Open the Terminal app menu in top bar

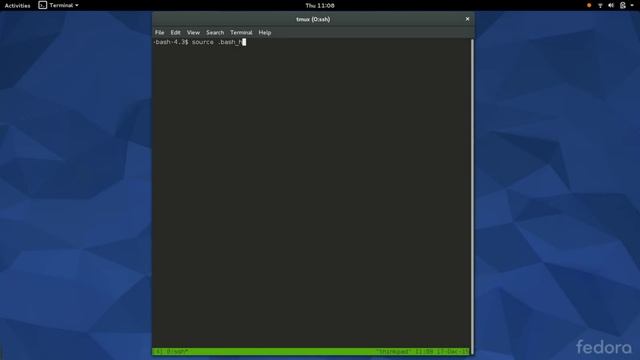click(x=58, y=5)
